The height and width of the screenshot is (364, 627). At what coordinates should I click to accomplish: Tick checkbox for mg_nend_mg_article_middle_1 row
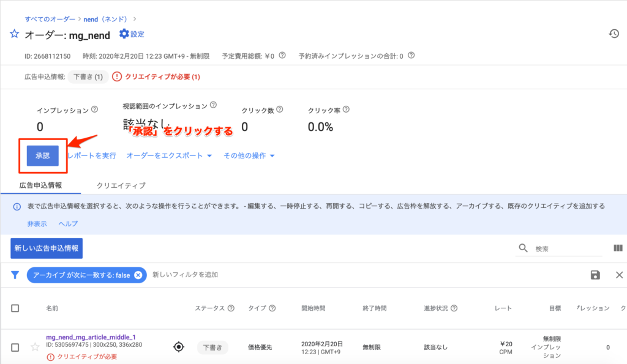pos(15,347)
